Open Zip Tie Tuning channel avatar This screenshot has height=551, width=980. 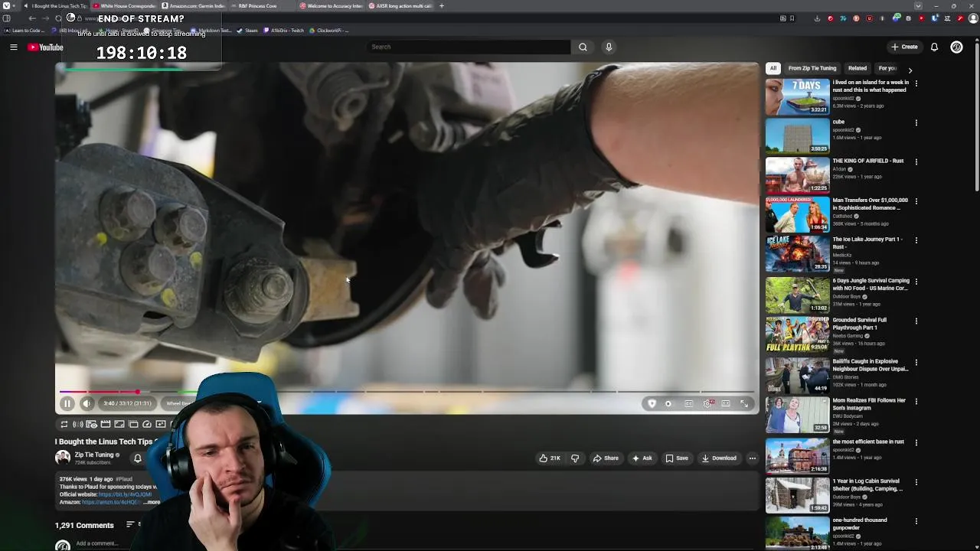pyautogui.click(x=63, y=458)
